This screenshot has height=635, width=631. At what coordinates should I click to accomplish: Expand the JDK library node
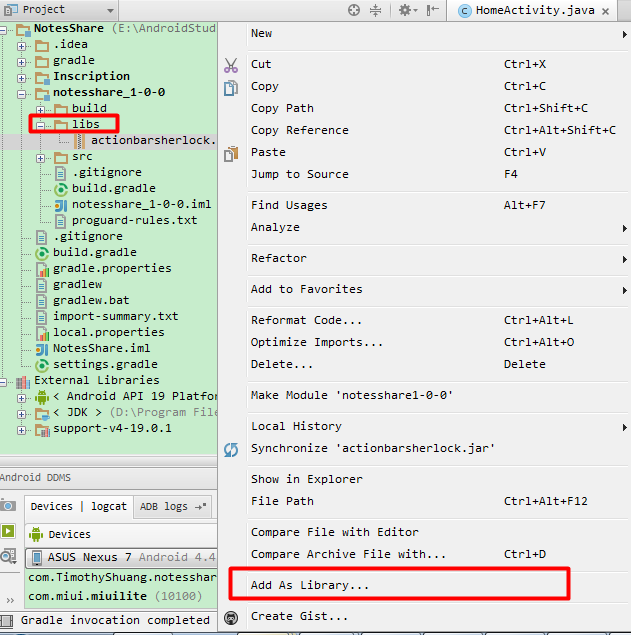tap(22, 414)
